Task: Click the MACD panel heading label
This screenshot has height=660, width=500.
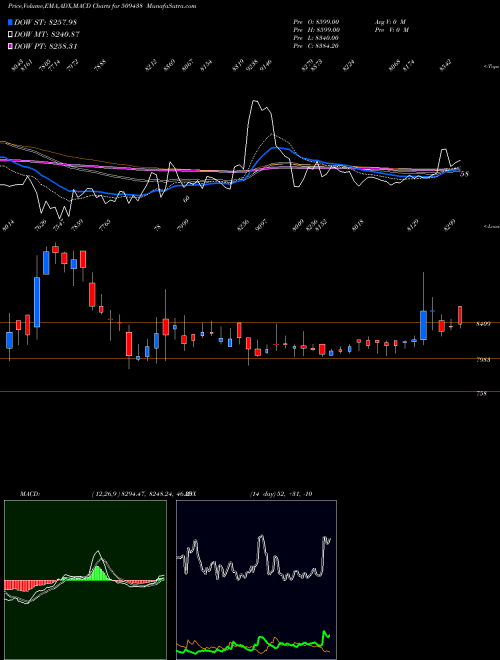Action: point(29,494)
